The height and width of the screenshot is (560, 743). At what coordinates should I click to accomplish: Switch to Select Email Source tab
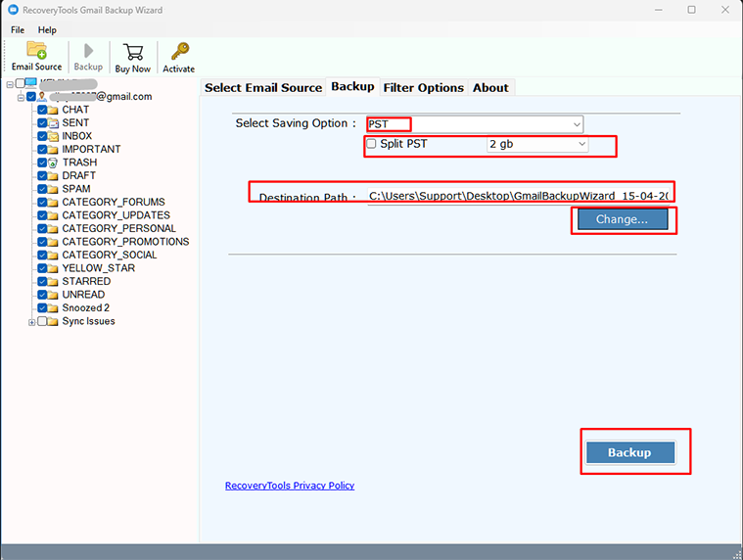[x=263, y=88]
